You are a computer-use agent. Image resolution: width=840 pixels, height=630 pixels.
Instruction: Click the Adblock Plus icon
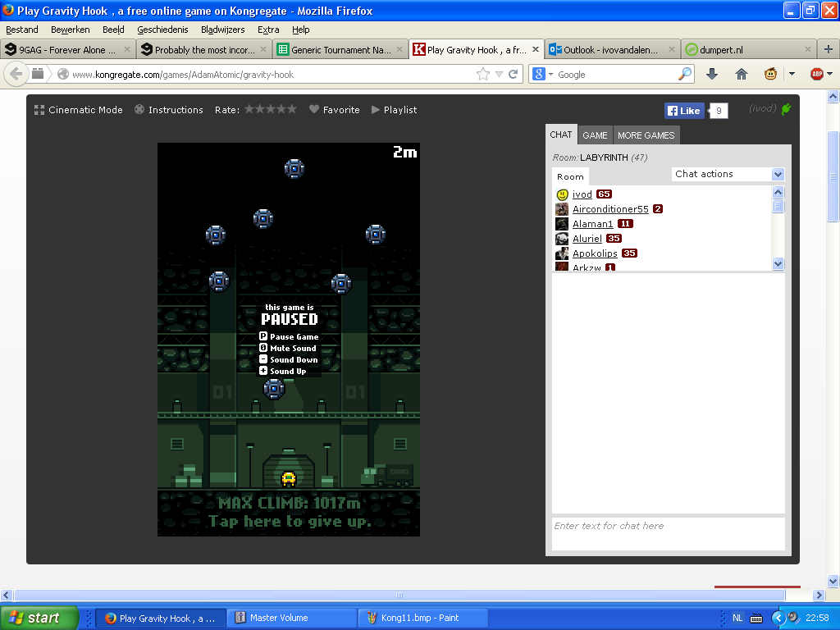pos(816,74)
